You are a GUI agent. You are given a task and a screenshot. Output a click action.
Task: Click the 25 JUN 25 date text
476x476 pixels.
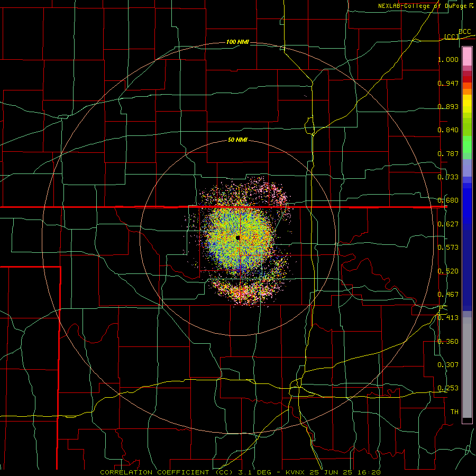(x=332, y=472)
